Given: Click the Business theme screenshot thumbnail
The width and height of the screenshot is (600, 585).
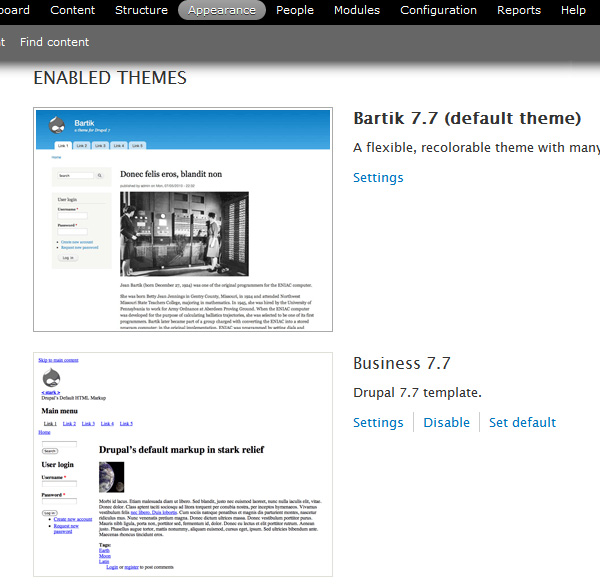Looking at the screenshot, I should (183, 464).
